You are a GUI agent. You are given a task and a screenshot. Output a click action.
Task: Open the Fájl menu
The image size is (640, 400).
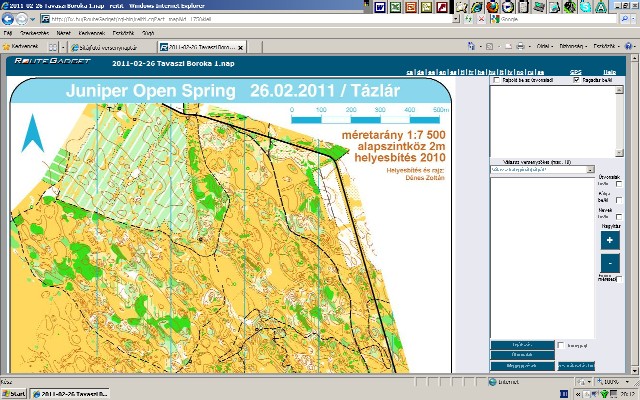[x=7, y=32]
